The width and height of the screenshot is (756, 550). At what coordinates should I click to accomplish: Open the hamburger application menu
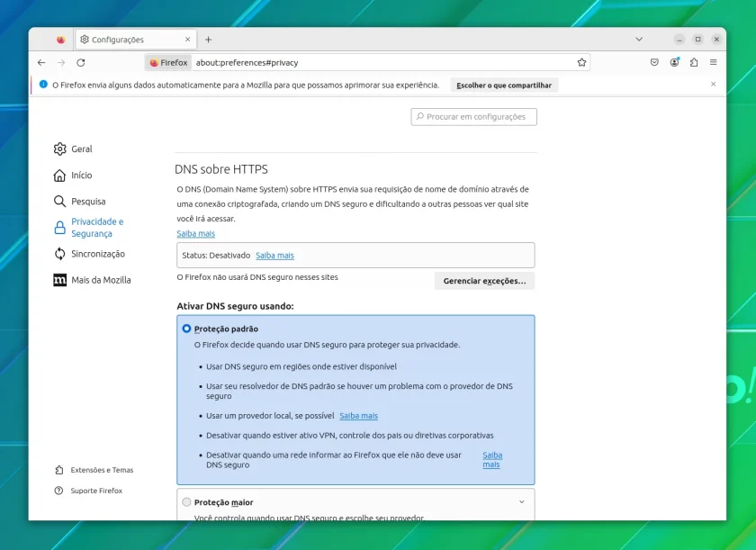tap(713, 62)
